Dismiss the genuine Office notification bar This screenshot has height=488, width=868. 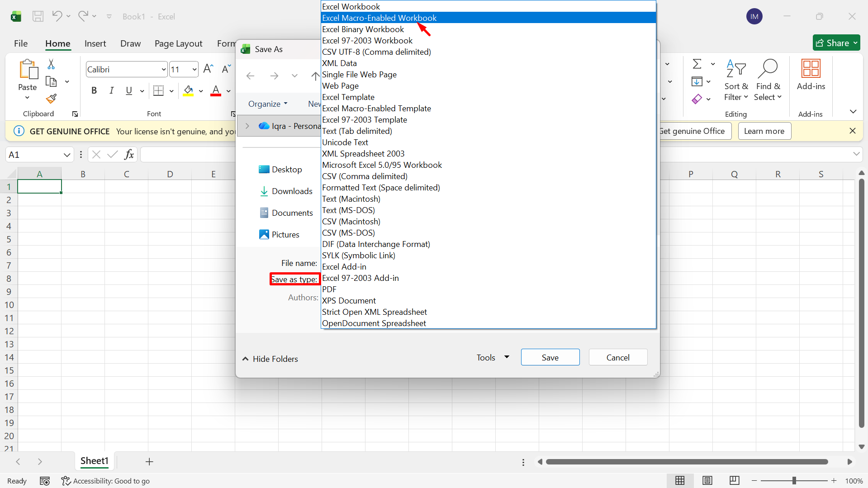(853, 131)
